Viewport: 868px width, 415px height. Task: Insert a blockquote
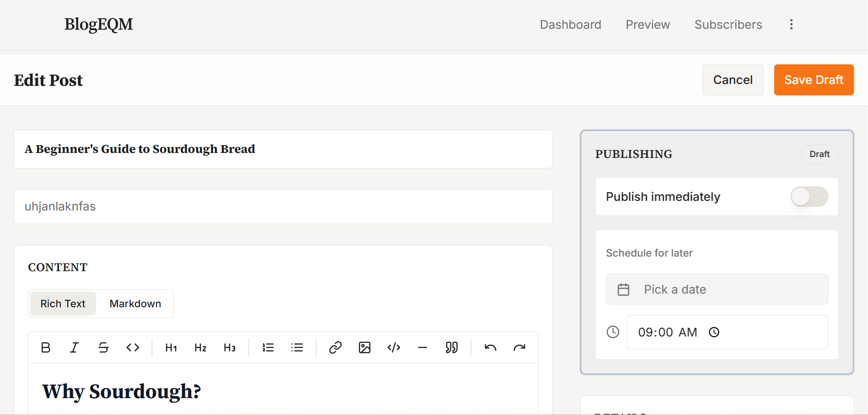tap(452, 347)
